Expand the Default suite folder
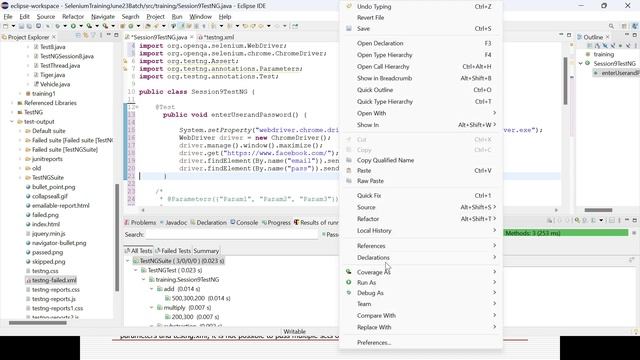Screen dimensions: 640x360 point(20,131)
